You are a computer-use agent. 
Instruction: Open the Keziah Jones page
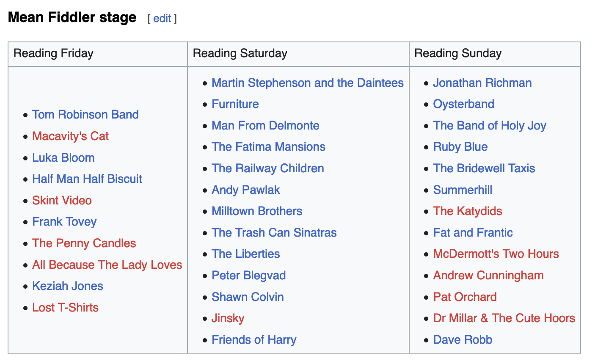(x=68, y=286)
